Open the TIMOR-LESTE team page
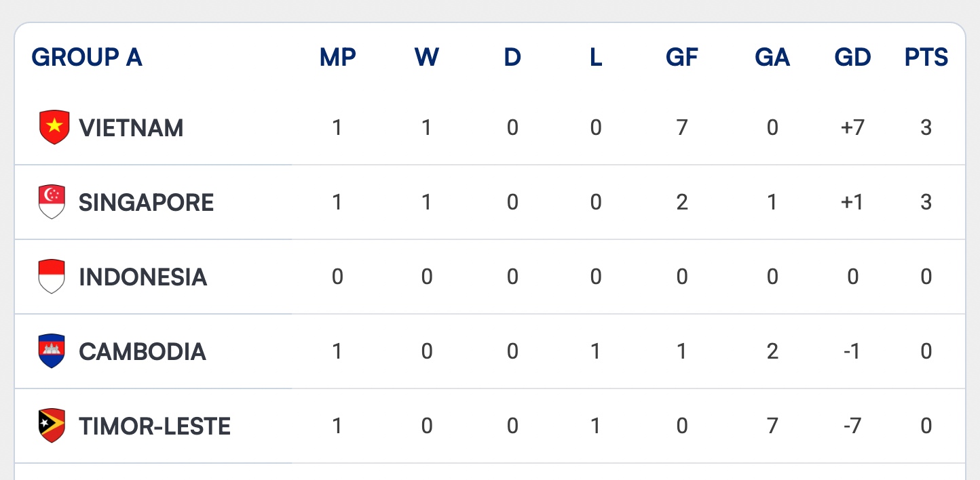980x480 pixels. click(x=155, y=426)
